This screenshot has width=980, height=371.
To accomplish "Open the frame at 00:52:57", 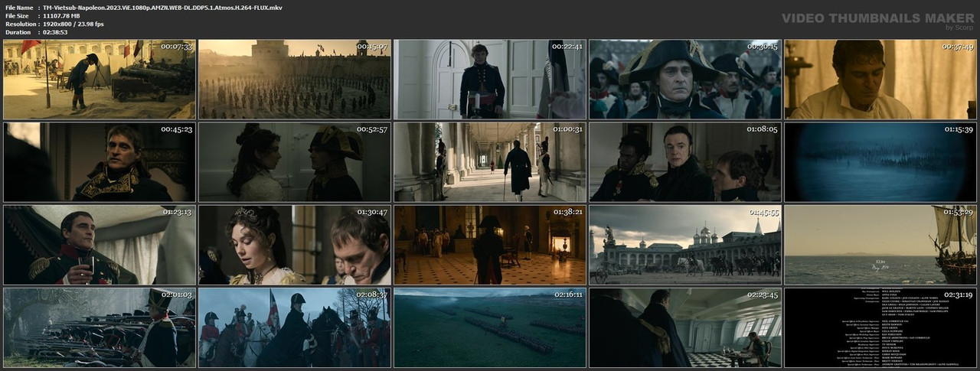I will click(x=295, y=161).
